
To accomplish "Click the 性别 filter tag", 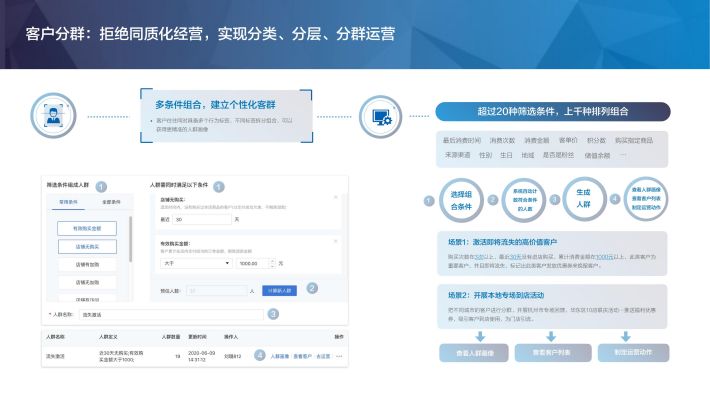I will pyautogui.click(x=485, y=155).
